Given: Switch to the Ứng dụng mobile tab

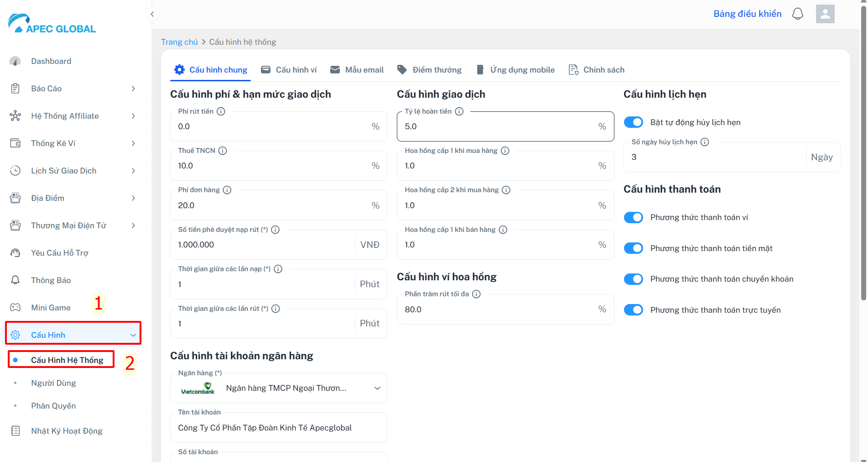Looking at the screenshot, I should click(x=515, y=70).
